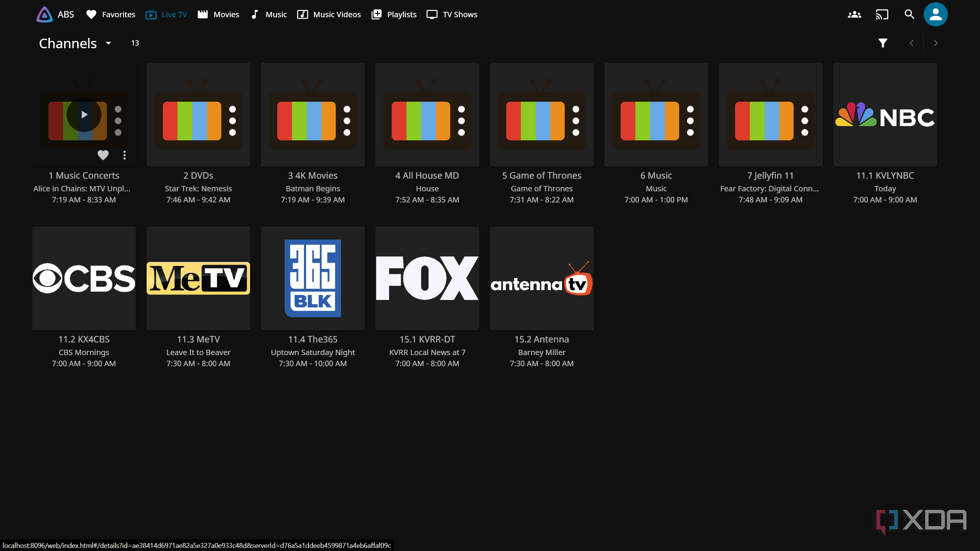Favorite the Music Concerts channel heart
This screenshot has height=551, width=980.
(103, 155)
